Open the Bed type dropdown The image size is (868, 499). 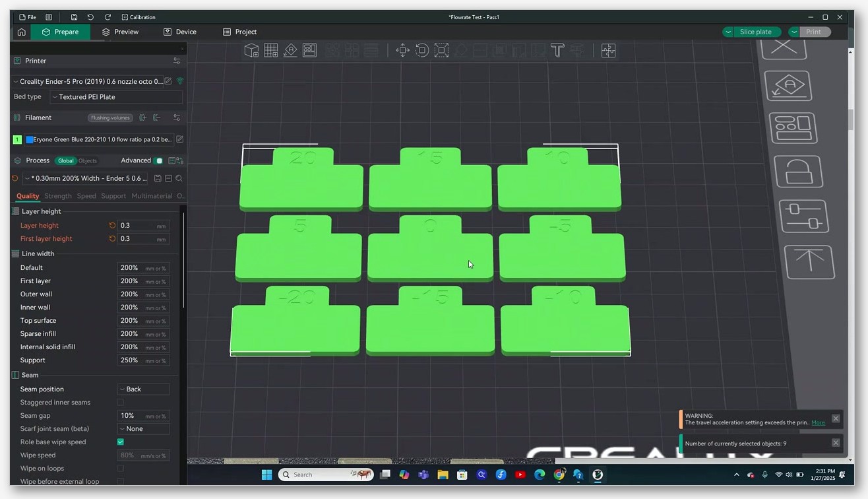[116, 97]
